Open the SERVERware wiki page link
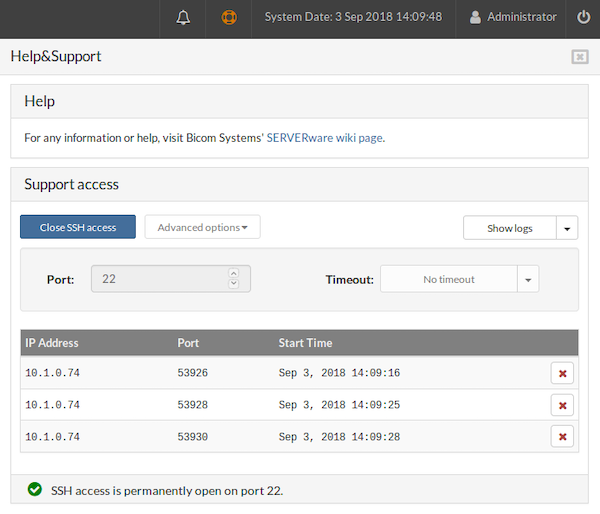600x514 pixels. pos(325,138)
